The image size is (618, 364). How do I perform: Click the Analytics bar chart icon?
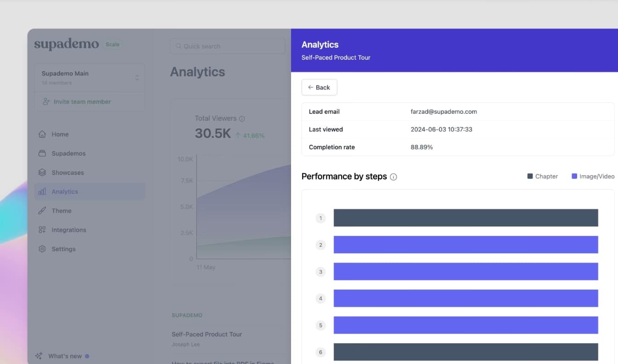tap(42, 192)
